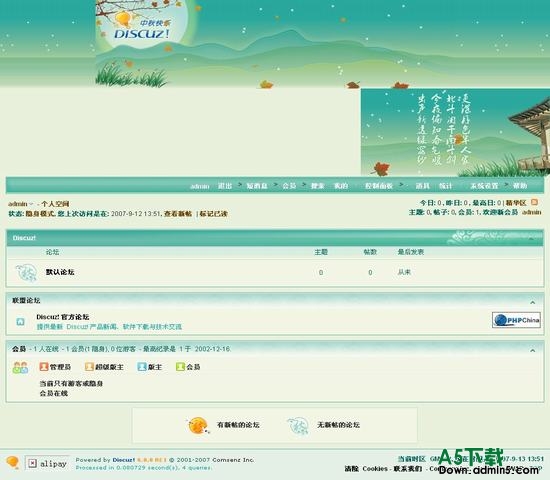550x480 pixels.
Task: Click the last visit time 2007-9-12 13:51
Action: [x=136, y=214]
